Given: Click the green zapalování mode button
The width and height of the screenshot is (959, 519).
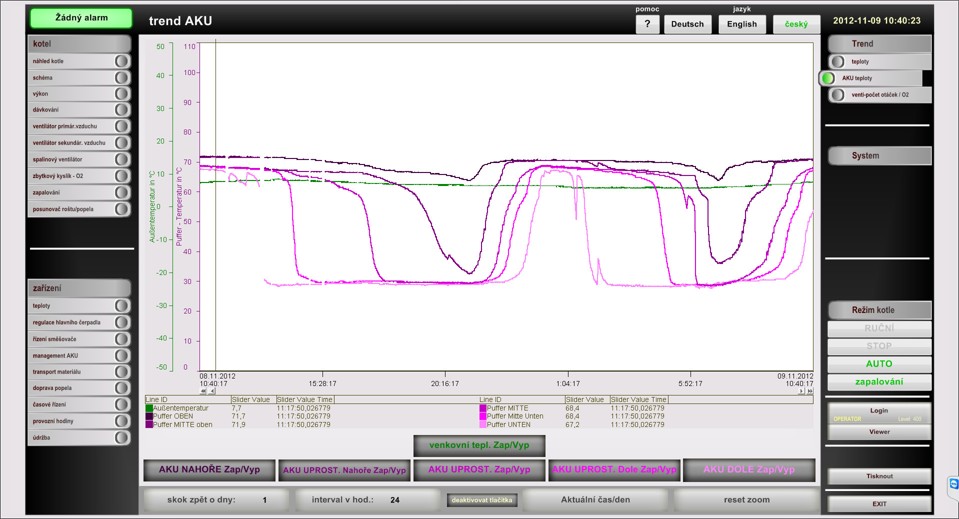Looking at the screenshot, I should pos(879,381).
